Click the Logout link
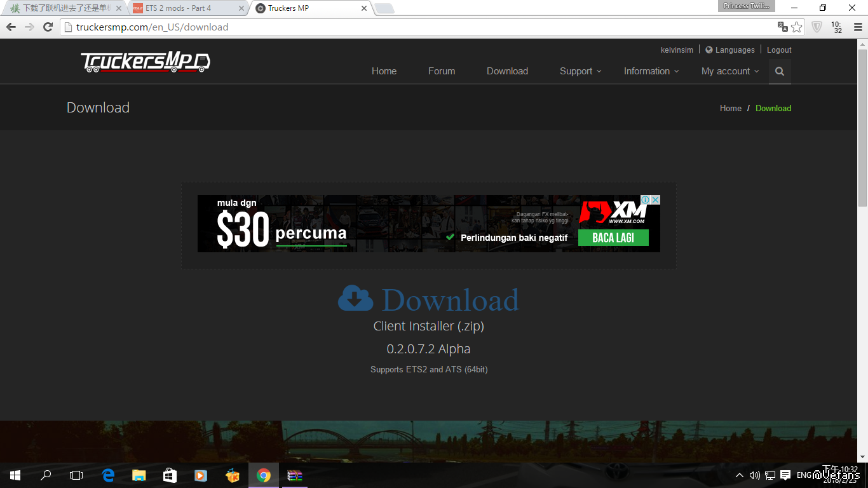Viewport: 868px width, 488px height. coord(779,50)
